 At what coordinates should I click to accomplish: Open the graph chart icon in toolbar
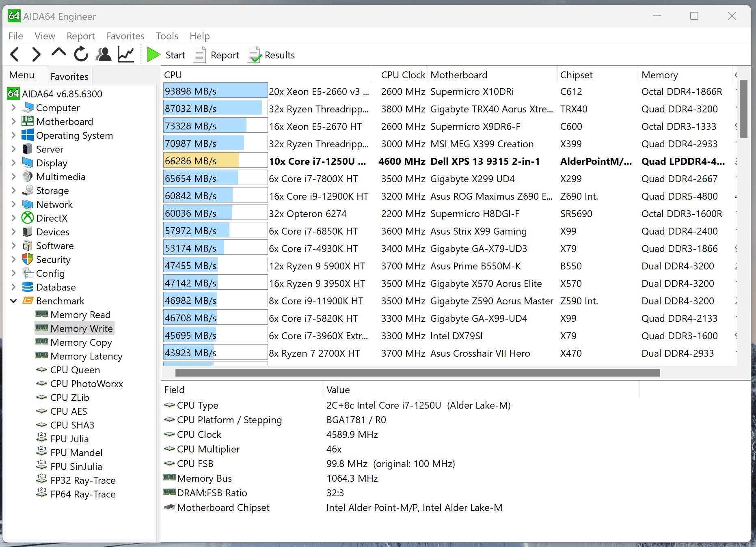pos(126,54)
